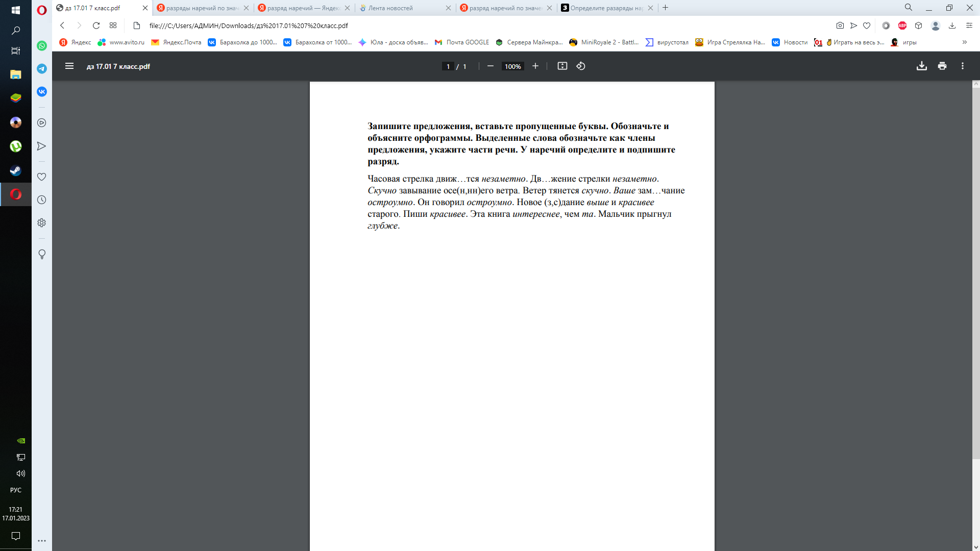Open bookmarks heart in Opera sidebar
The height and width of the screenshot is (551, 980).
(x=42, y=177)
